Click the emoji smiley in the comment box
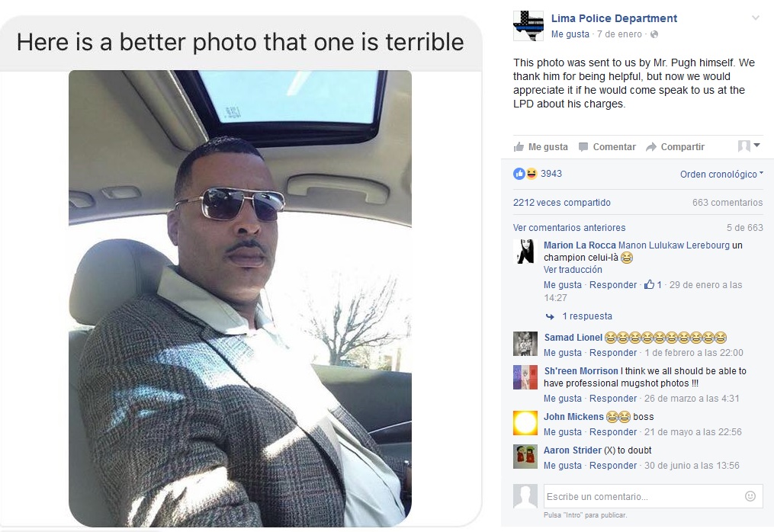Image resolution: width=774 pixels, height=532 pixels. point(750,496)
